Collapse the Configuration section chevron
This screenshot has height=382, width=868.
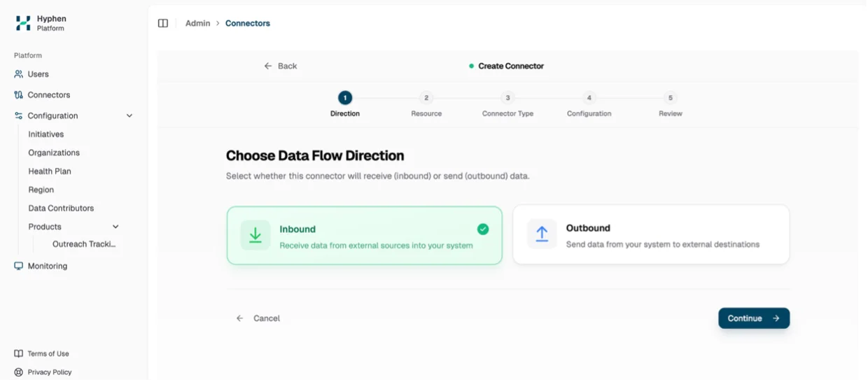(x=129, y=116)
